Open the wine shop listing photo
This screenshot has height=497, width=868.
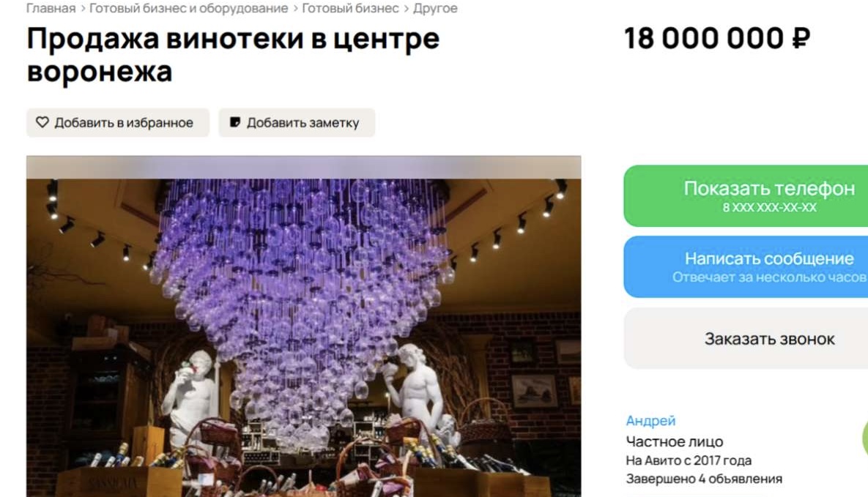[304, 326]
